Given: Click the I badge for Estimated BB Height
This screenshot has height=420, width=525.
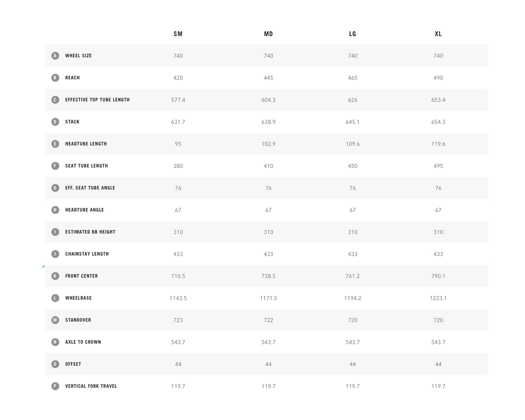Looking at the screenshot, I should tap(55, 232).
